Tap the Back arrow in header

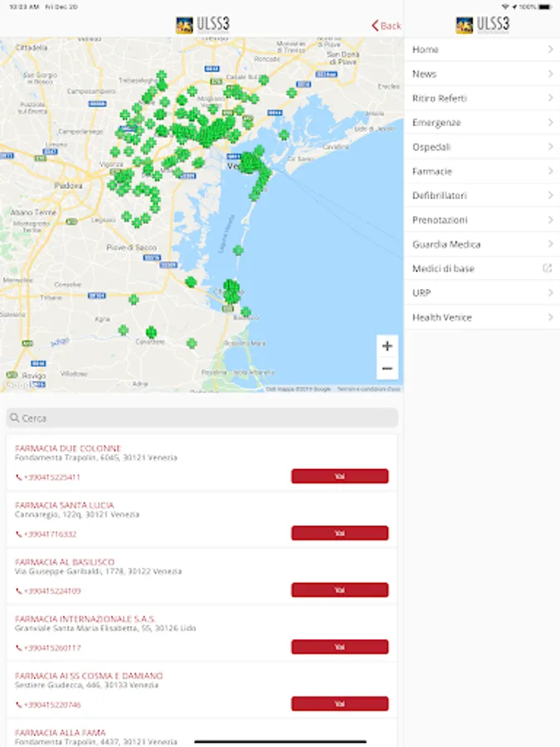[386, 25]
